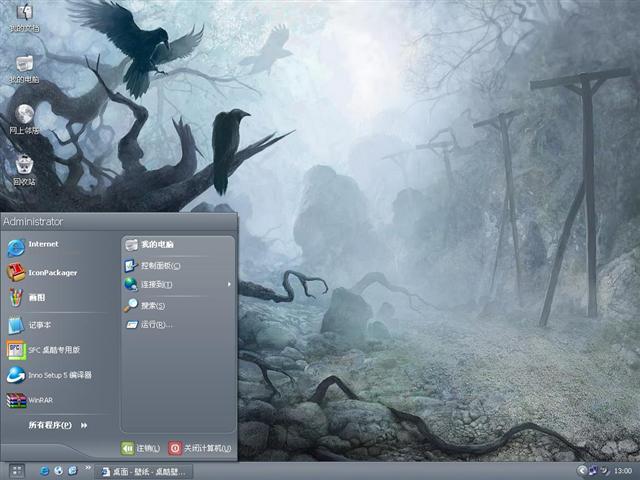Open the 我的文档 desktop icon
This screenshot has width=640, height=480.
coord(24,18)
